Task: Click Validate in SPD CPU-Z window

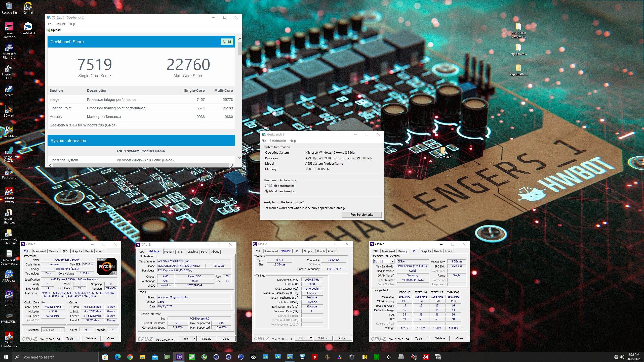Action: click(x=440, y=338)
